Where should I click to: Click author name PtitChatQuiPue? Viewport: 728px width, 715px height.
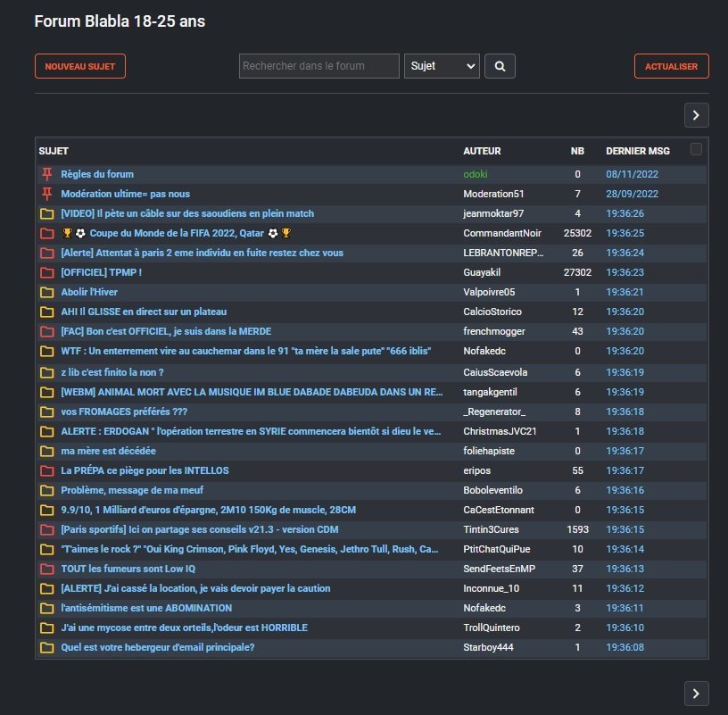click(497, 549)
